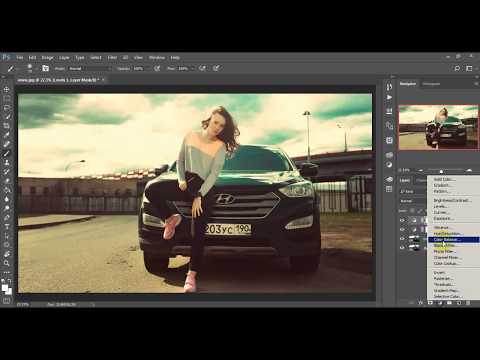This screenshot has height=360, width=480.
Task: Open the layer style fx button
Action: point(421,303)
